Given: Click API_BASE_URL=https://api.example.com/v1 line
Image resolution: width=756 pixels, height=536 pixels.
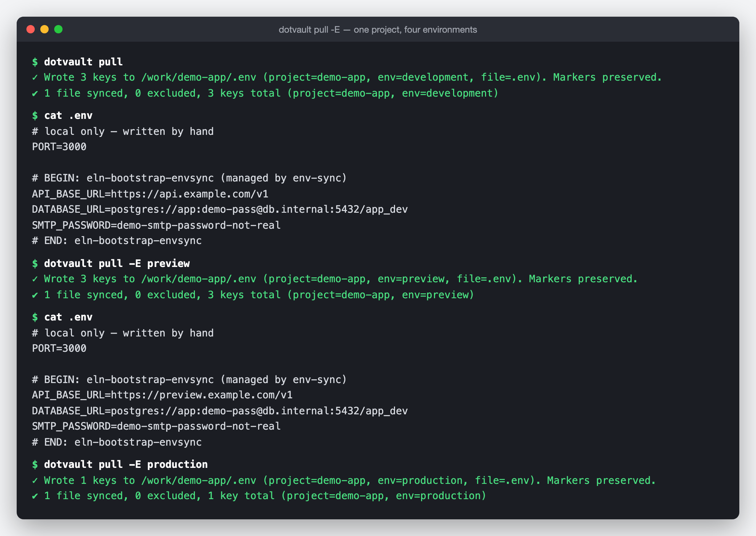Looking at the screenshot, I should coord(150,194).
